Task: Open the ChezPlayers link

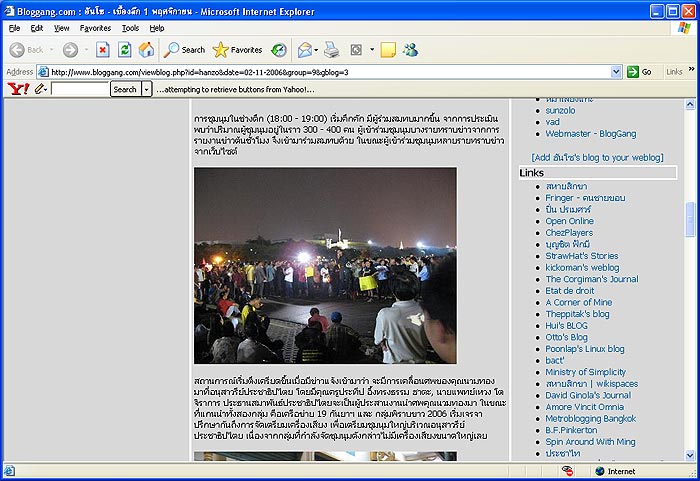Action: coord(569,233)
